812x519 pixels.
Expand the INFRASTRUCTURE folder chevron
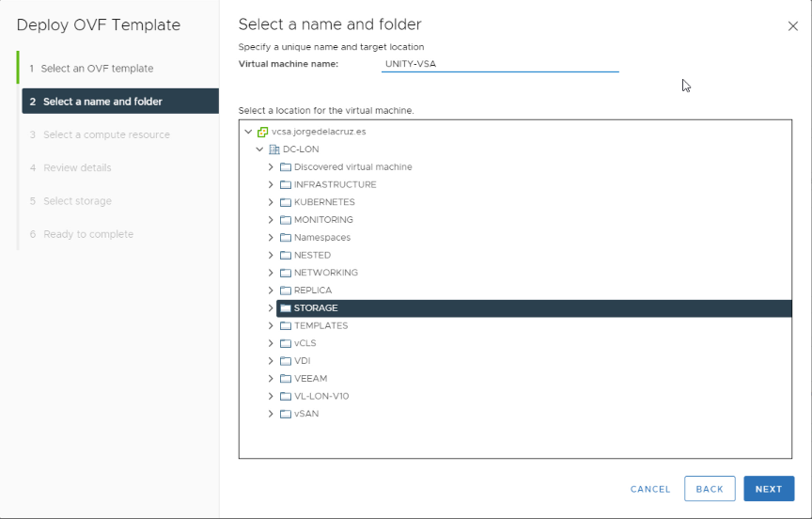tap(271, 184)
